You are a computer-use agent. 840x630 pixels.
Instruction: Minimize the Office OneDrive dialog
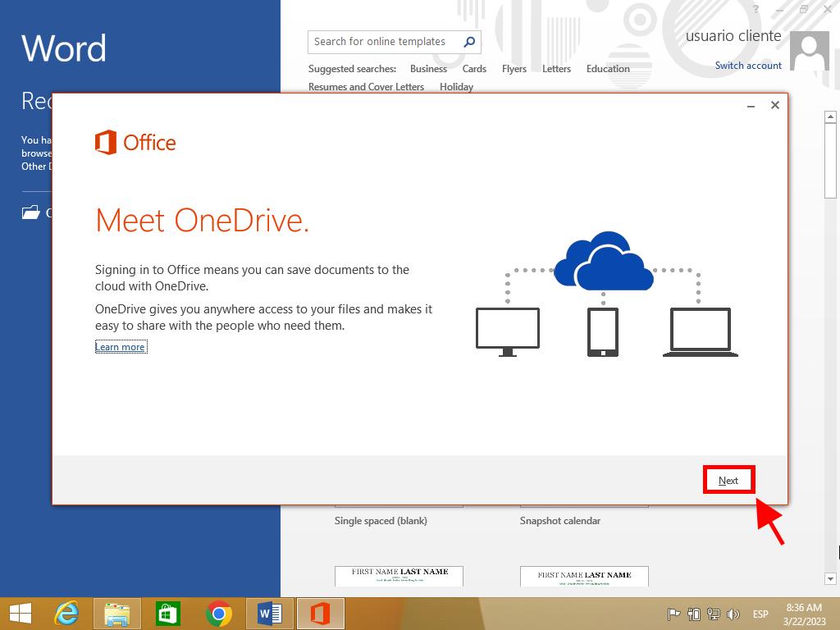click(751, 106)
